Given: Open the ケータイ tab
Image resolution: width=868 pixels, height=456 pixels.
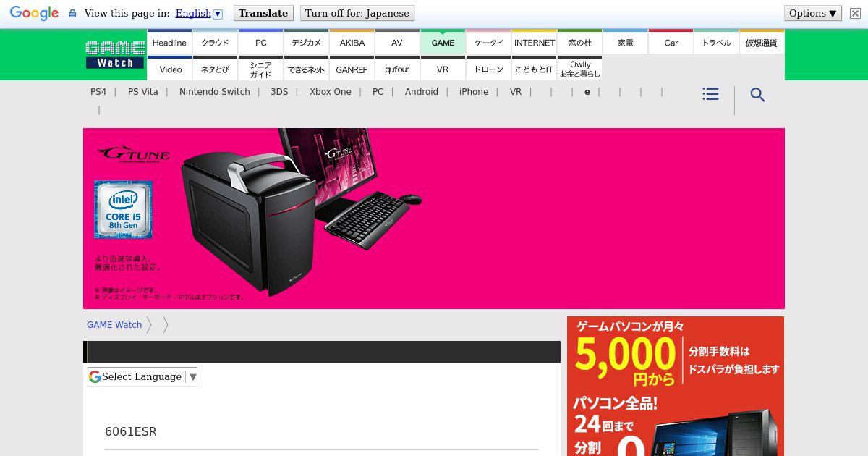Looking at the screenshot, I should 488,43.
